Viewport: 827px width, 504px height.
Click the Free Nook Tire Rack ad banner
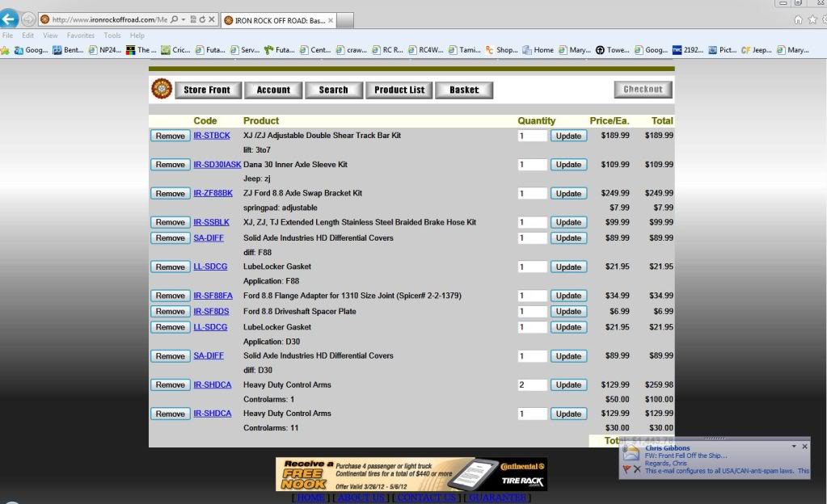(411, 474)
